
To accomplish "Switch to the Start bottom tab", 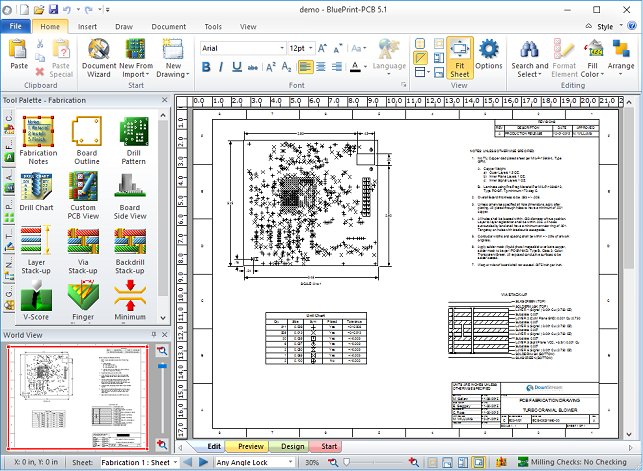I will coord(329,446).
